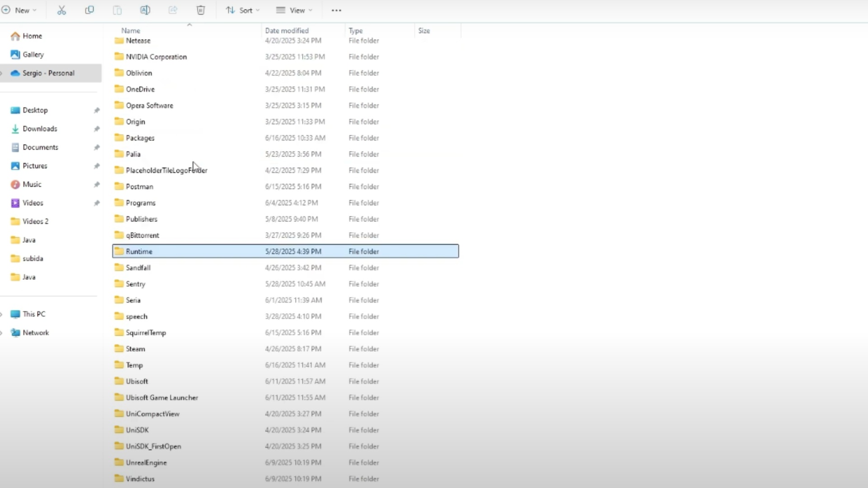868x488 pixels.
Task: Click the pin icon beside Videos
Action: [x=96, y=203]
